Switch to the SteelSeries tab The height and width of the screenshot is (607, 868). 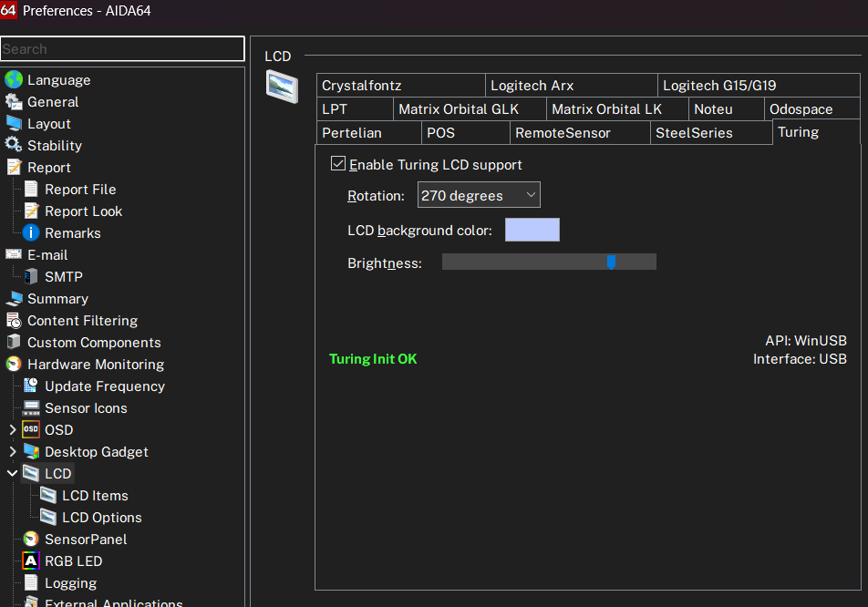(x=711, y=133)
